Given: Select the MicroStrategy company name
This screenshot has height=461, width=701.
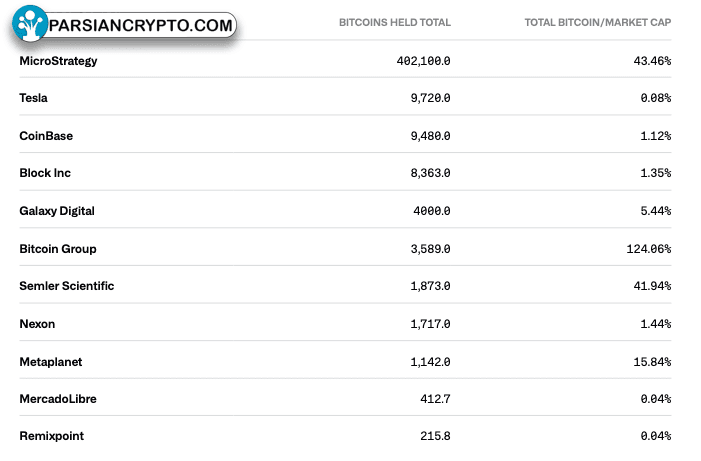Looking at the screenshot, I should 58,61.
